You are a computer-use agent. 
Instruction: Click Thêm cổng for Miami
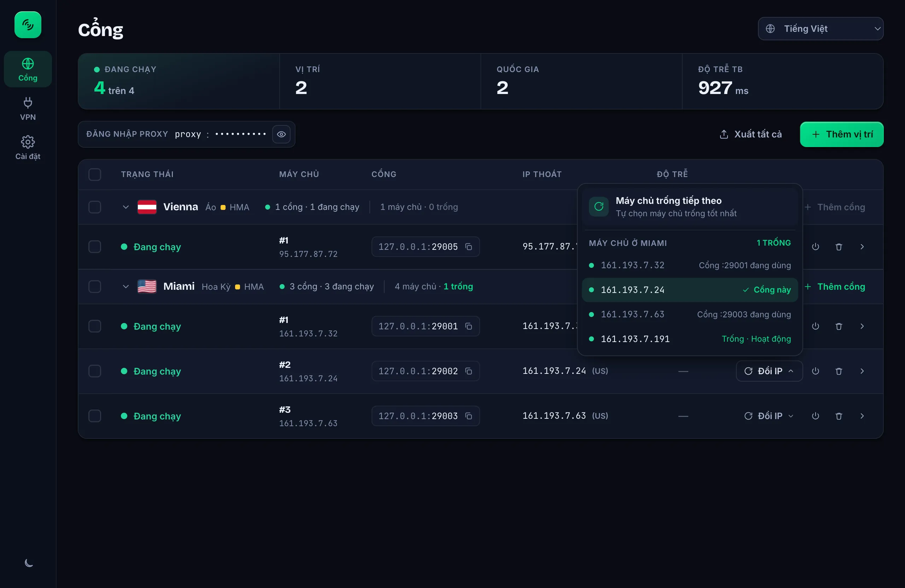point(835,287)
